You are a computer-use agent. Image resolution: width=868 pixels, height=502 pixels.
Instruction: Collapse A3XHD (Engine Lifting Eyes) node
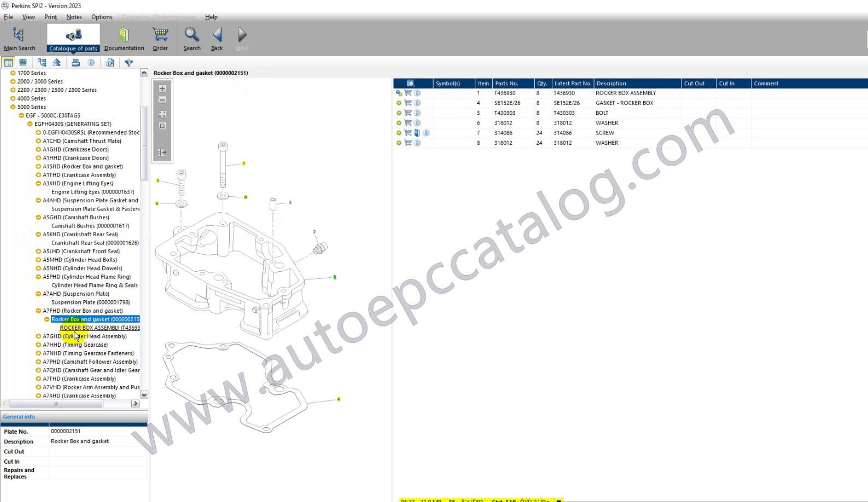(38, 184)
